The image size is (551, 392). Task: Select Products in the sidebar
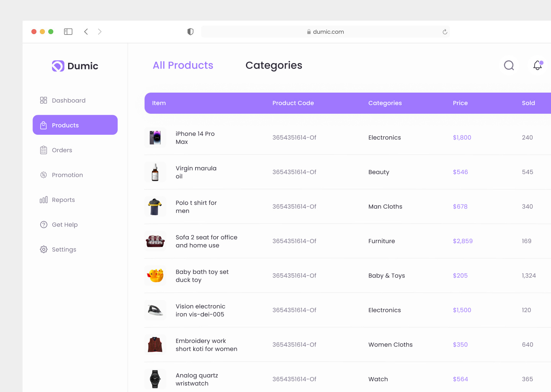point(65,125)
